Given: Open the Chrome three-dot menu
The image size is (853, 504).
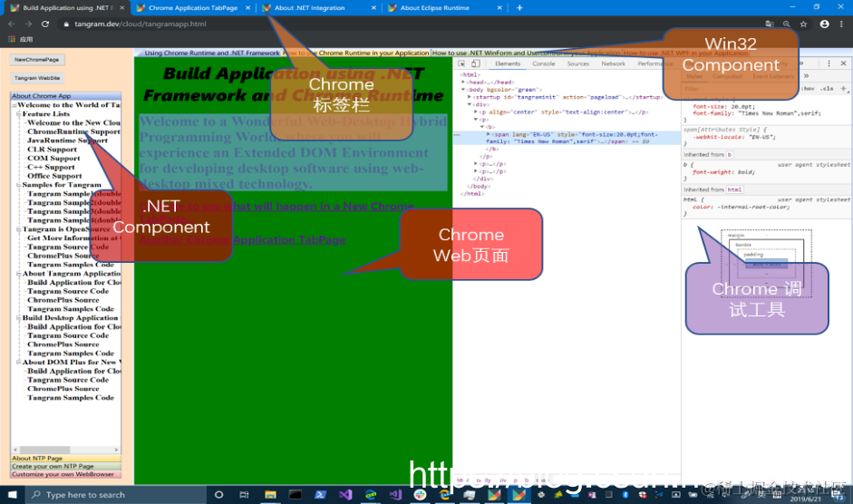Looking at the screenshot, I should pyautogui.click(x=841, y=24).
